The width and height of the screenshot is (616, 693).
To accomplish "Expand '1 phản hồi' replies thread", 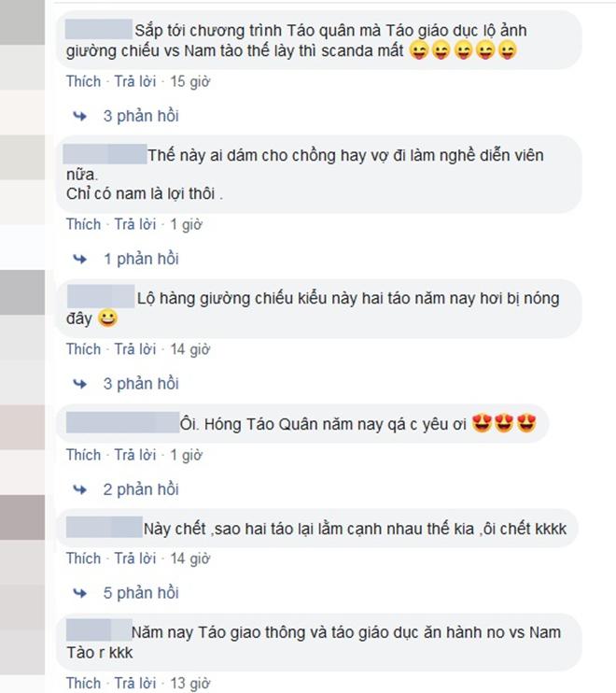I will point(141,259).
